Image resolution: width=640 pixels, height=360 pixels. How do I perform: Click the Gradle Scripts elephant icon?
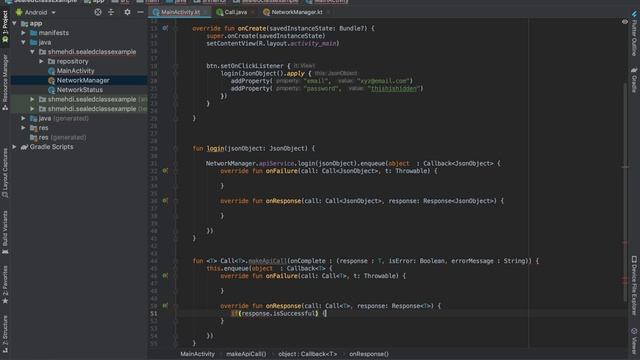(24, 147)
